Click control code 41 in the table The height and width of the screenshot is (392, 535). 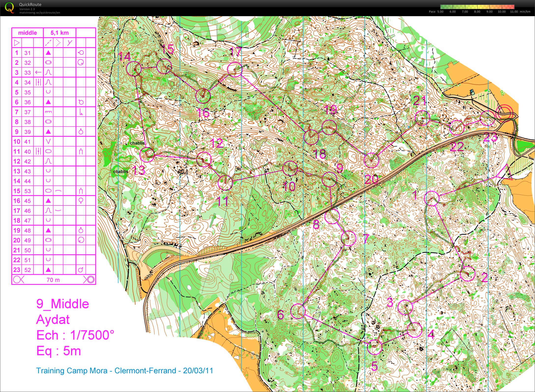tap(28, 142)
